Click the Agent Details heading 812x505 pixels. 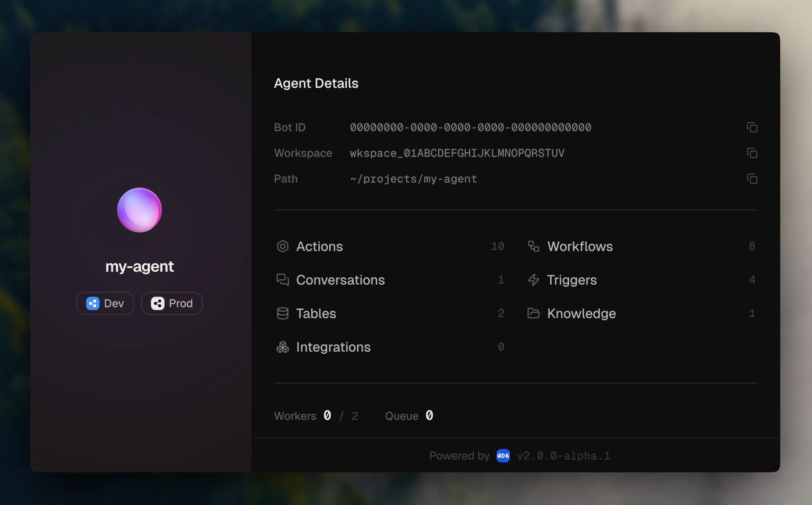pos(316,83)
